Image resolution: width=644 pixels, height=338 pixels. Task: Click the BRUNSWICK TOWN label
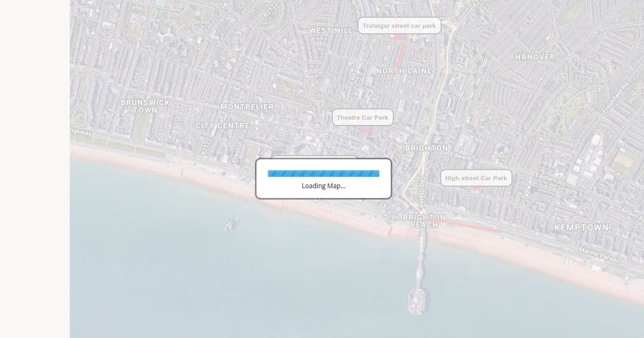coord(145,106)
